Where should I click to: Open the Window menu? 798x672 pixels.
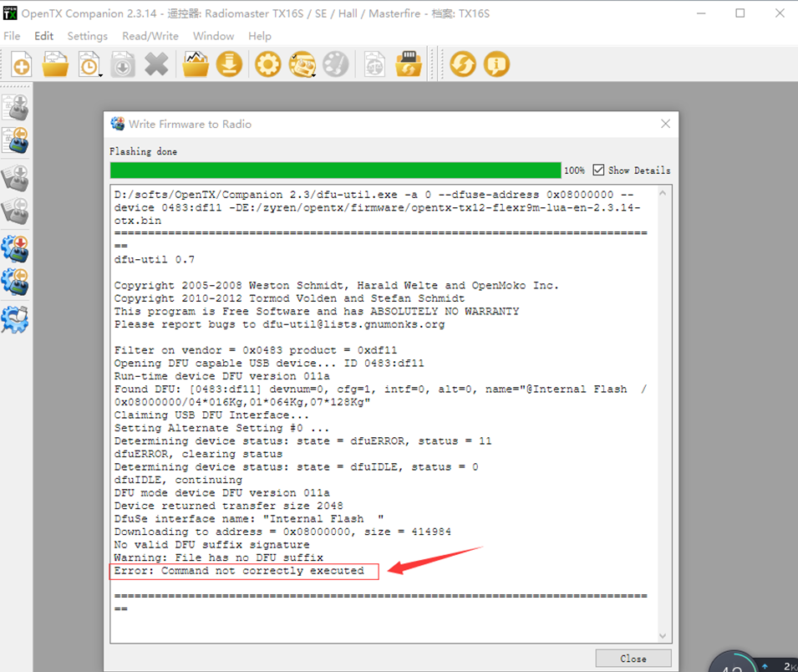pos(213,36)
